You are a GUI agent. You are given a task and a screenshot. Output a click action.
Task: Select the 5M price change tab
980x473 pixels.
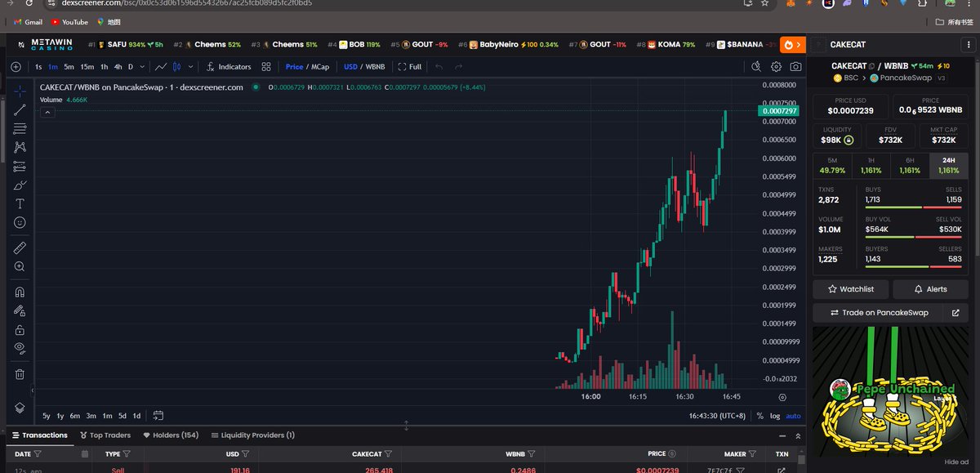tap(832, 166)
